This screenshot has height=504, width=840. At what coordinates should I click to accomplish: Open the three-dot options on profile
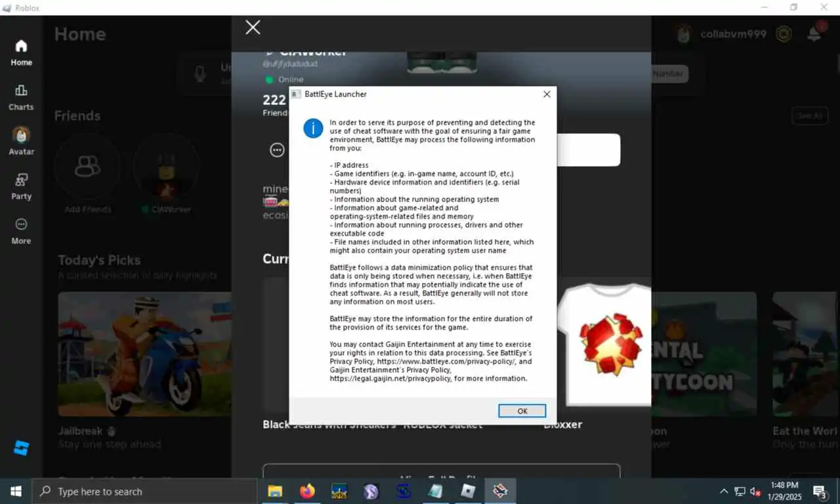click(x=277, y=150)
